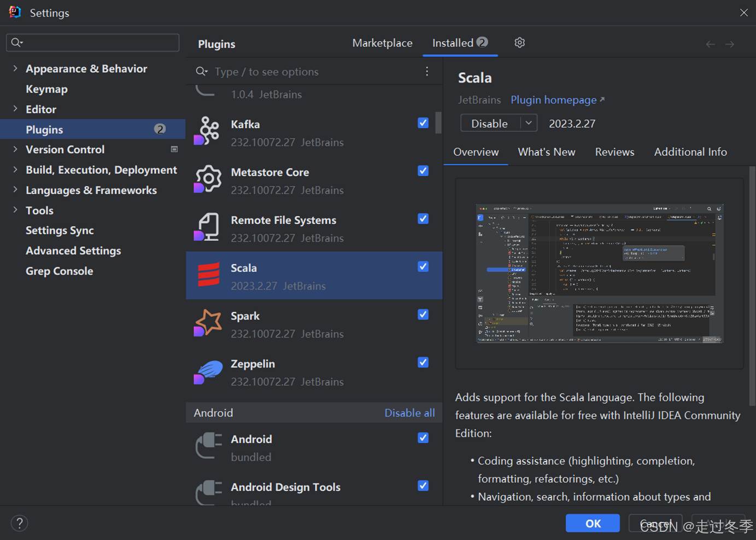Select Grep Console in settings tree
This screenshot has width=756, height=540.
pos(59,271)
